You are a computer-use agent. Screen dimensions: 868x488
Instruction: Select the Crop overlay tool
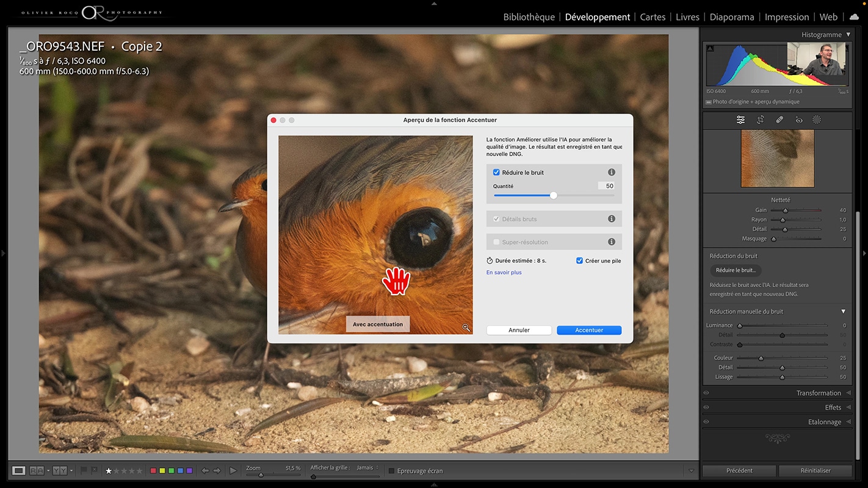coord(761,120)
